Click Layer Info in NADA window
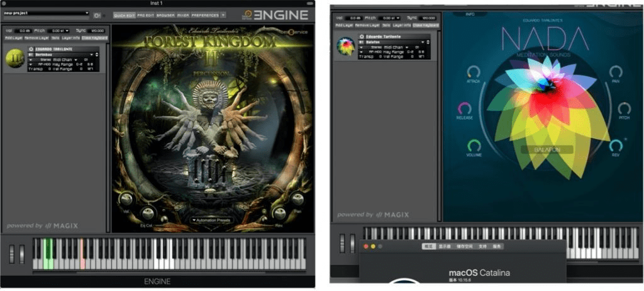Screen dimensions: 644x291 [x=401, y=25]
